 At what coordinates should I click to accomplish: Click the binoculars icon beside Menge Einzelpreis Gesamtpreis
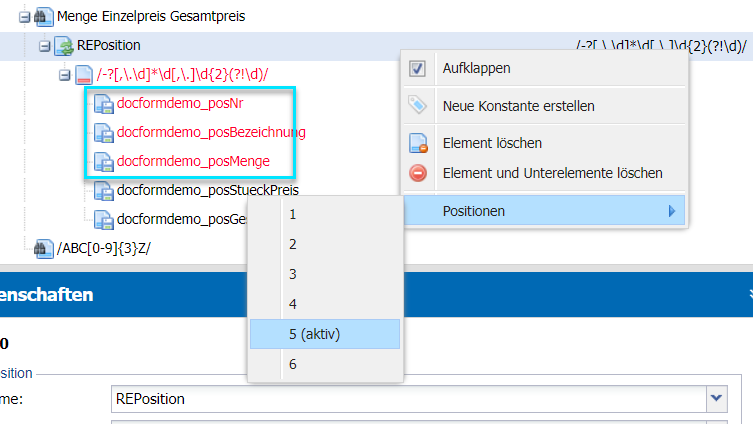point(43,16)
